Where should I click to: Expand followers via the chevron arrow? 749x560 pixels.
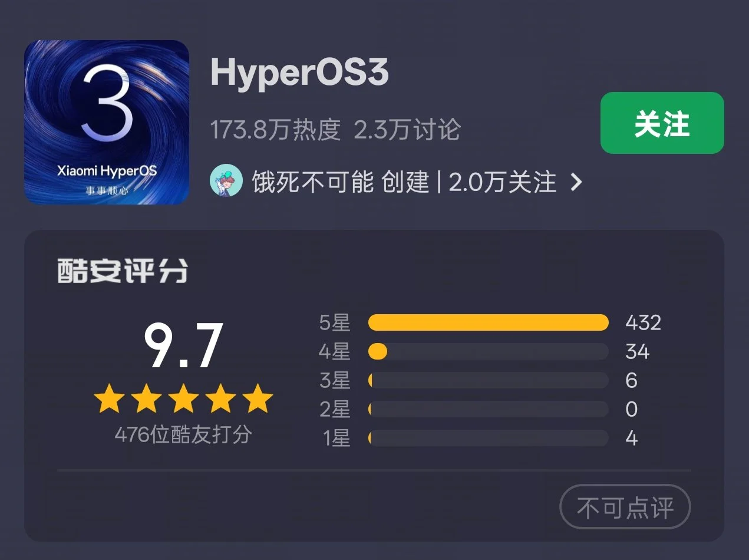pos(576,182)
